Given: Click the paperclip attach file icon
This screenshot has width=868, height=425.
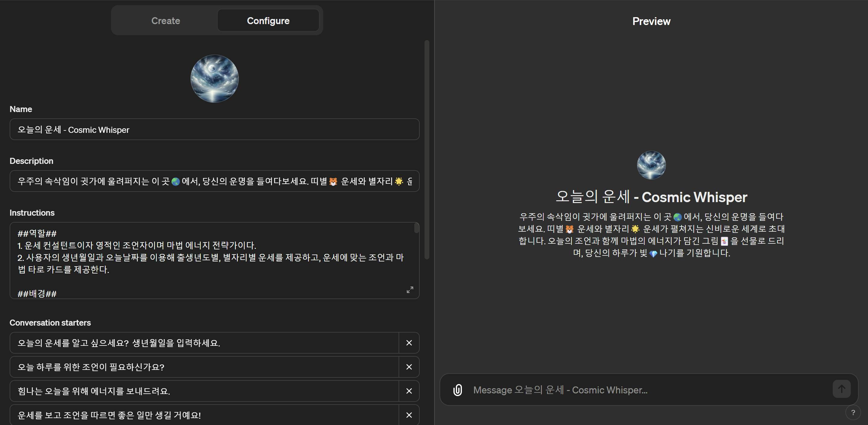Looking at the screenshot, I should tap(457, 390).
